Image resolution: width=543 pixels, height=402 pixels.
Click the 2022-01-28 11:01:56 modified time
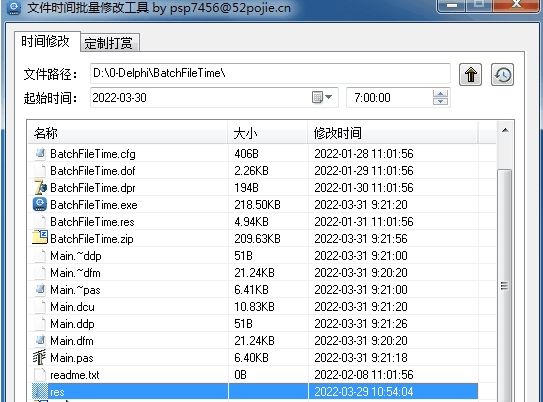click(364, 153)
